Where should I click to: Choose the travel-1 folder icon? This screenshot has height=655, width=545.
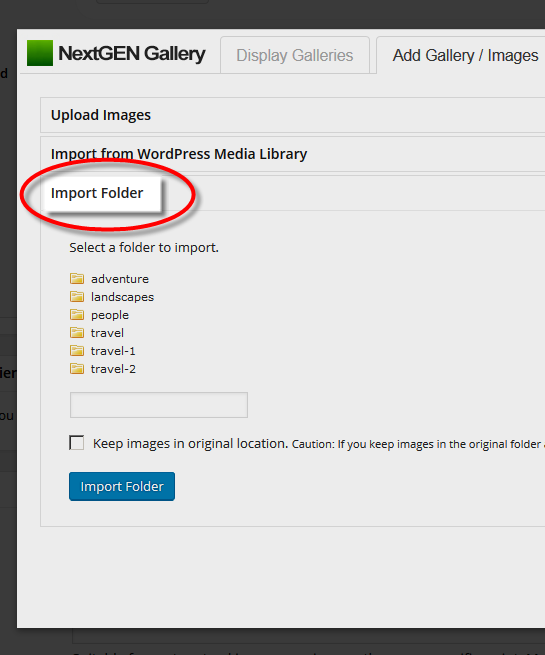point(77,350)
